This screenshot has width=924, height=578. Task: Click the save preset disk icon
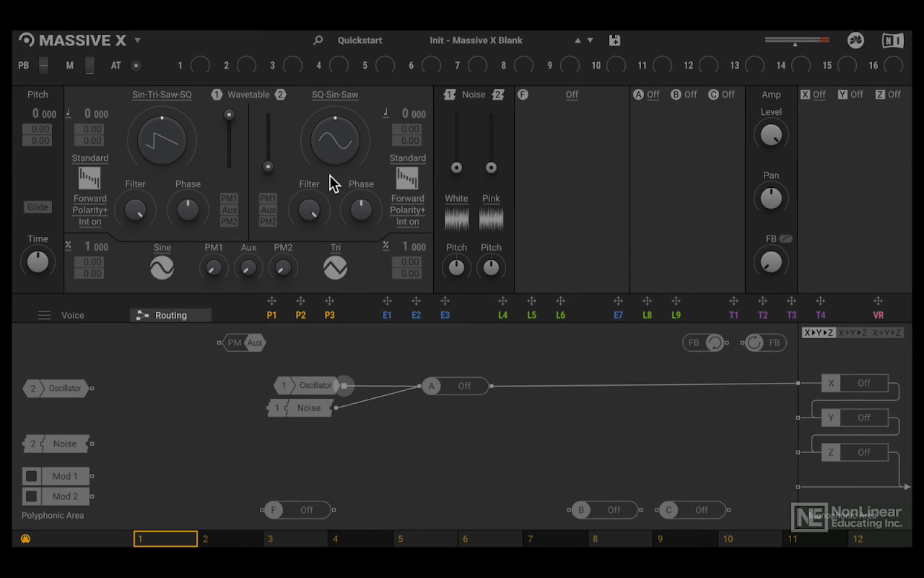pos(614,40)
